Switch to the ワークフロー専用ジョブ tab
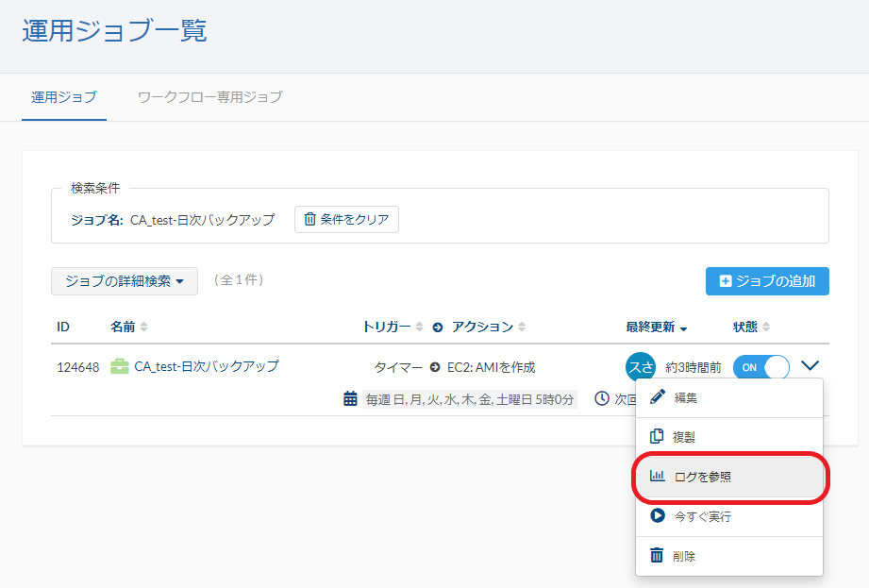 209,96
